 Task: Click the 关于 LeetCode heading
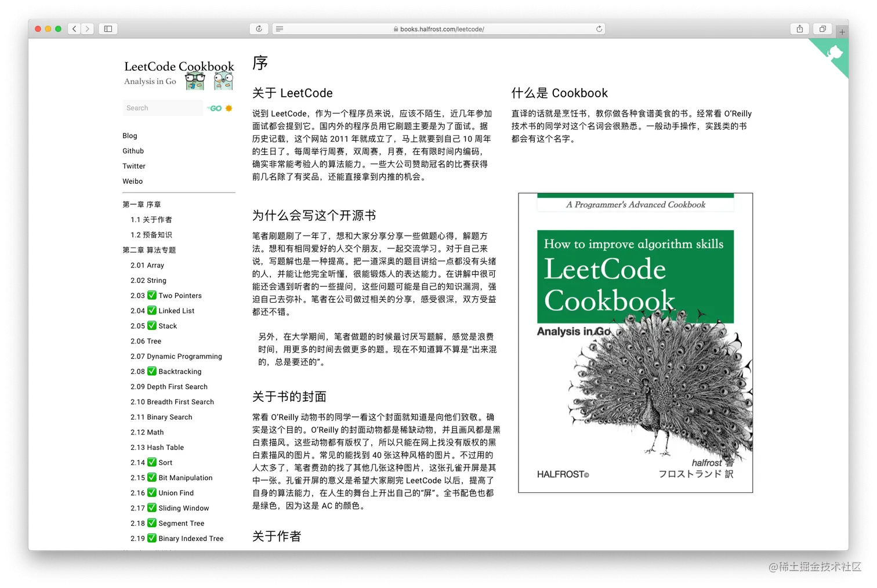[x=292, y=93]
